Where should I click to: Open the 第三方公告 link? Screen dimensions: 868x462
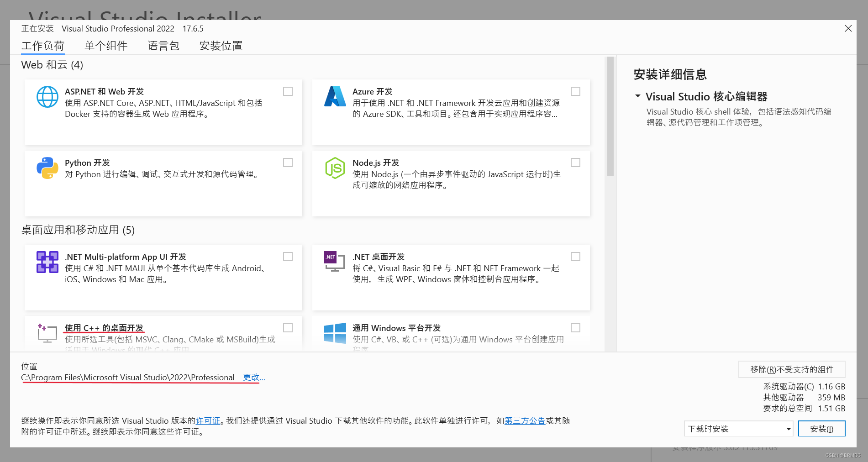(525, 420)
